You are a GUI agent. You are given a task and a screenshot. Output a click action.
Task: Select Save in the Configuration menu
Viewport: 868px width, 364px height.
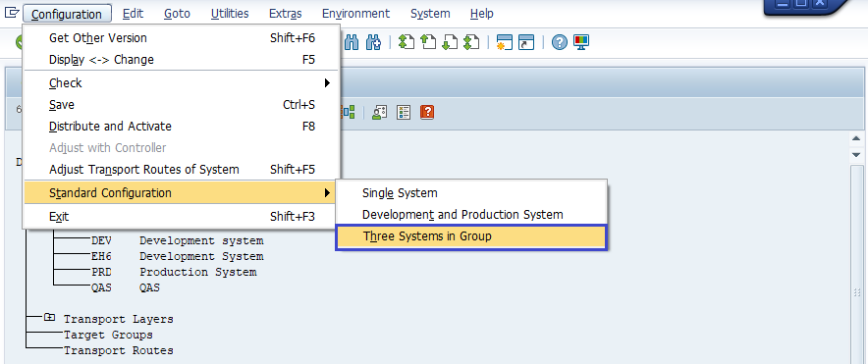(181, 105)
